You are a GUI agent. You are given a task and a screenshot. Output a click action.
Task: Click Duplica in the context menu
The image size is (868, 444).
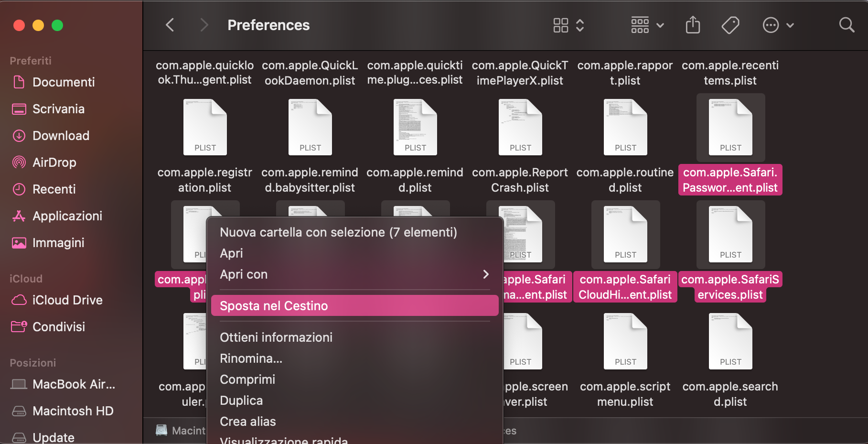click(x=241, y=400)
